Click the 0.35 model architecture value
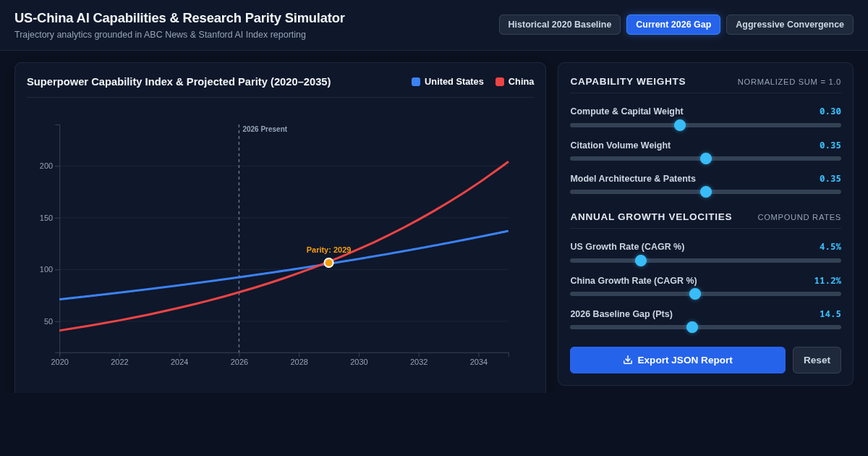868x456 pixels. 830,179
